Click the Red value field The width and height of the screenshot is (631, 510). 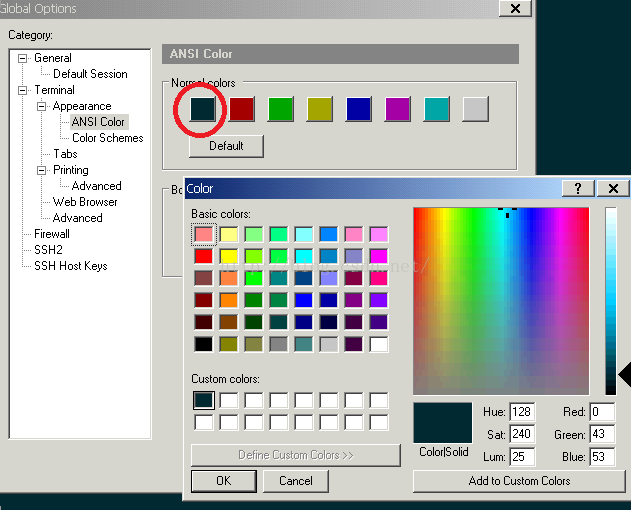click(602, 412)
